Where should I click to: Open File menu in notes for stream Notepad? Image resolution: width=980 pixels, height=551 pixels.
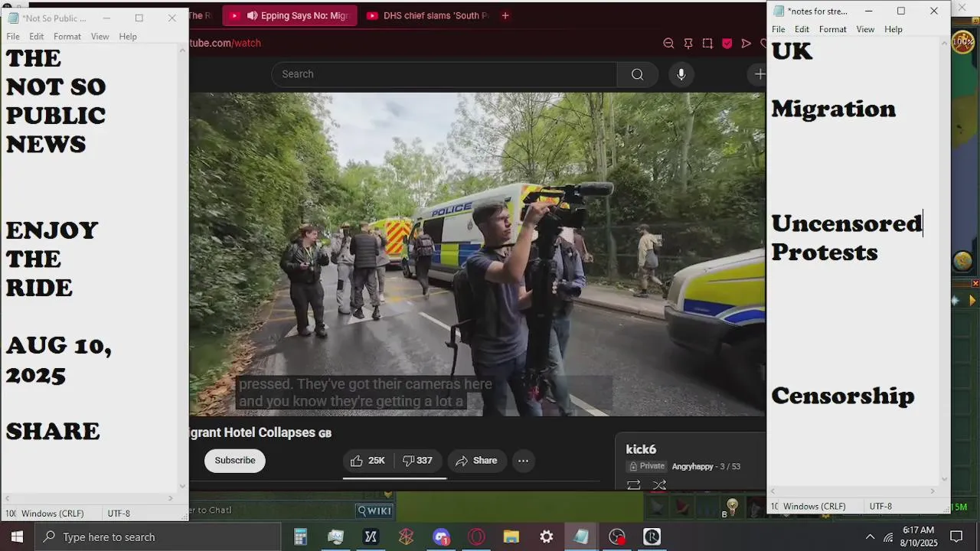tap(779, 29)
